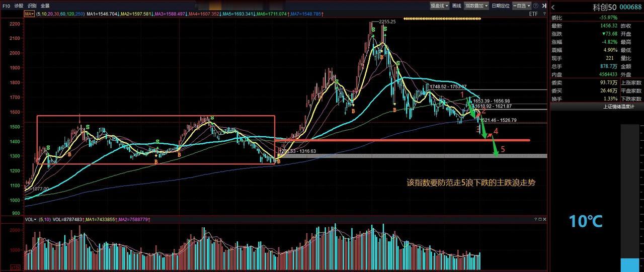
Task: Open 日期定位 date locate
Action: (501, 6)
